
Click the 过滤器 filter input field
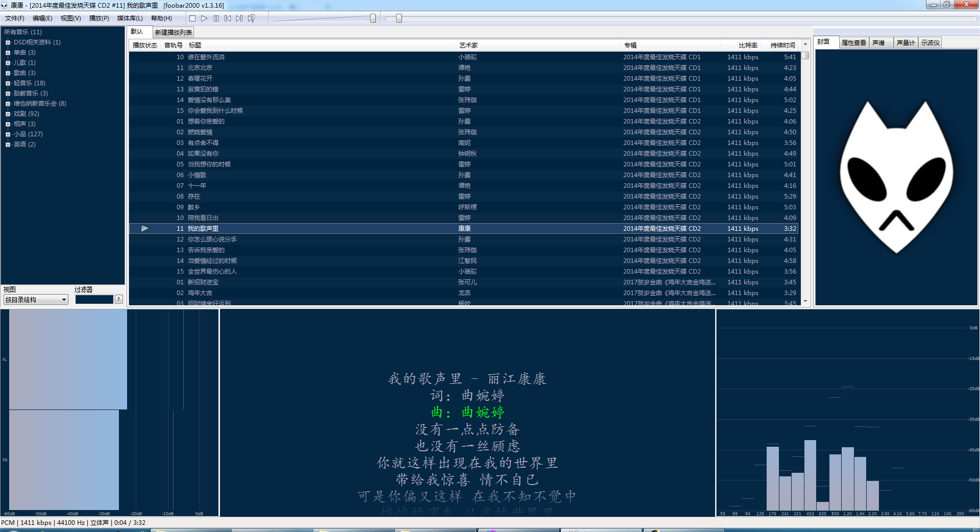coord(94,300)
